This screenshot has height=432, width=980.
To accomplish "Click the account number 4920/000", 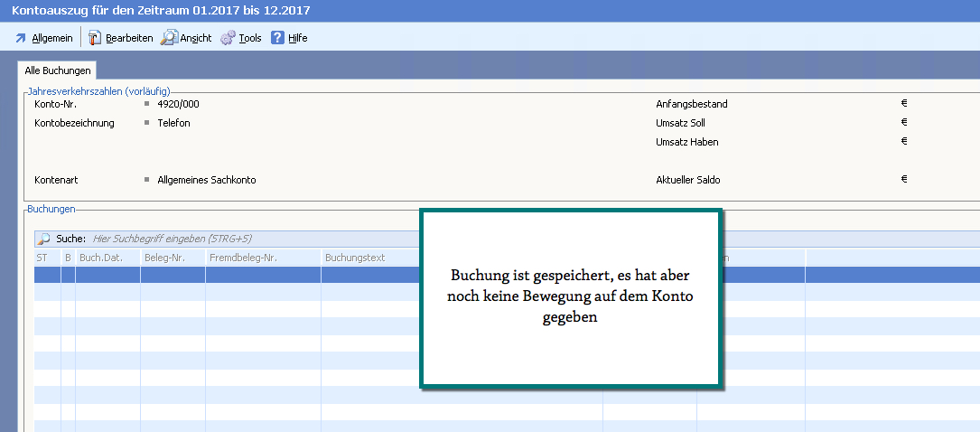I will click(178, 104).
